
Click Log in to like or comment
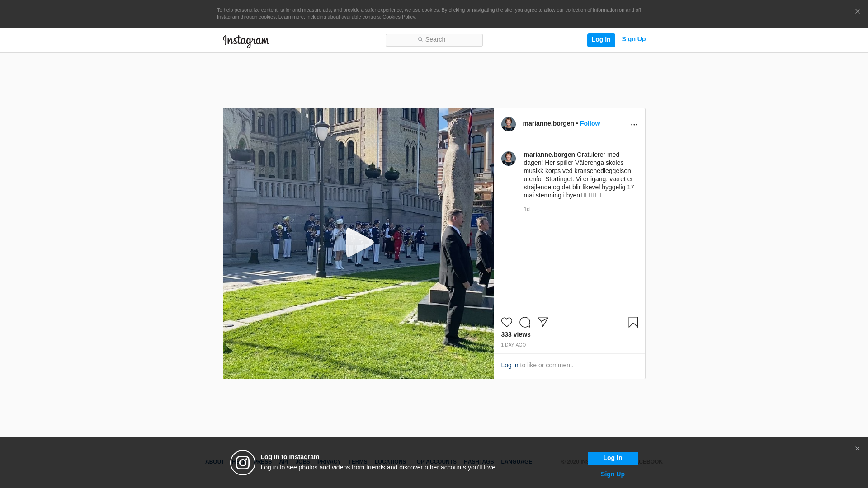[x=509, y=365]
